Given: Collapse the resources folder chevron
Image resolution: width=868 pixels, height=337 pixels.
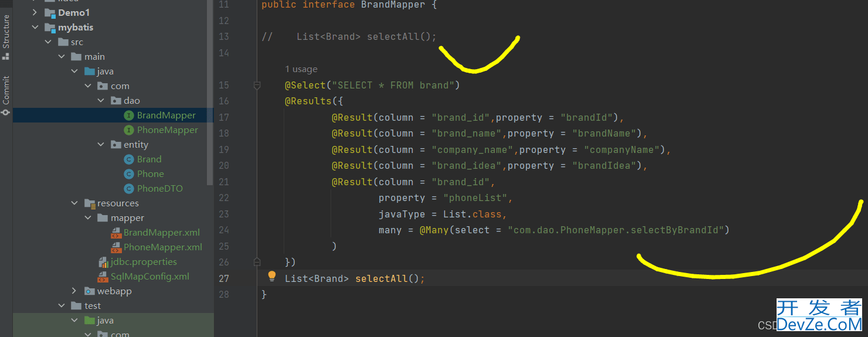Looking at the screenshot, I should (x=74, y=203).
